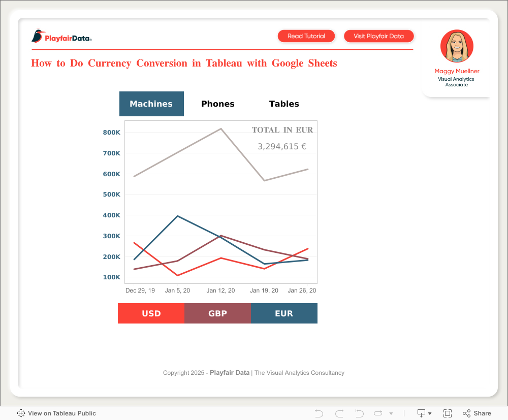Click the refresh data icon
This screenshot has width=508, height=420.
(378, 413)
